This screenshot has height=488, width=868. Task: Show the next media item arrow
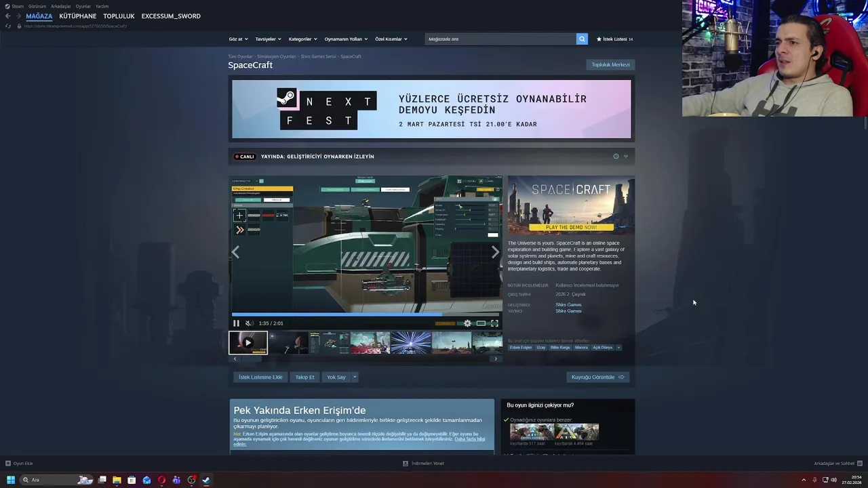point(495,252)
